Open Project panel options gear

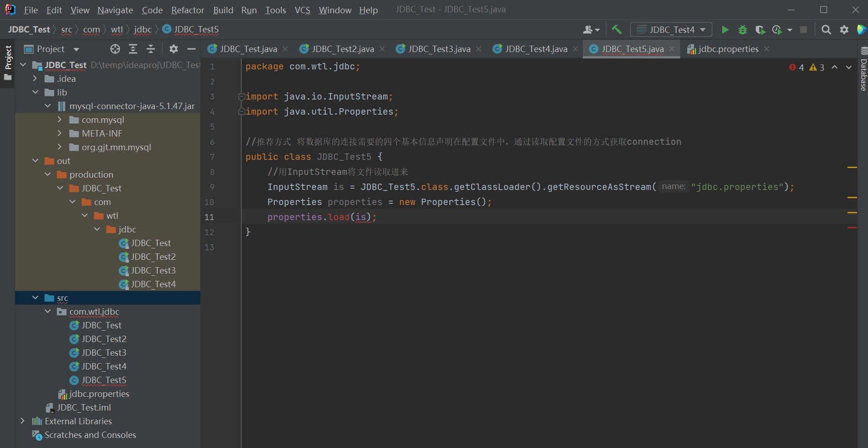[174, 49]
